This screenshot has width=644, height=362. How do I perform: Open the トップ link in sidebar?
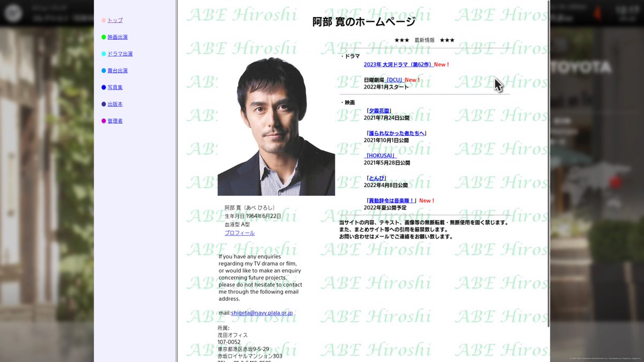(115, 20)
